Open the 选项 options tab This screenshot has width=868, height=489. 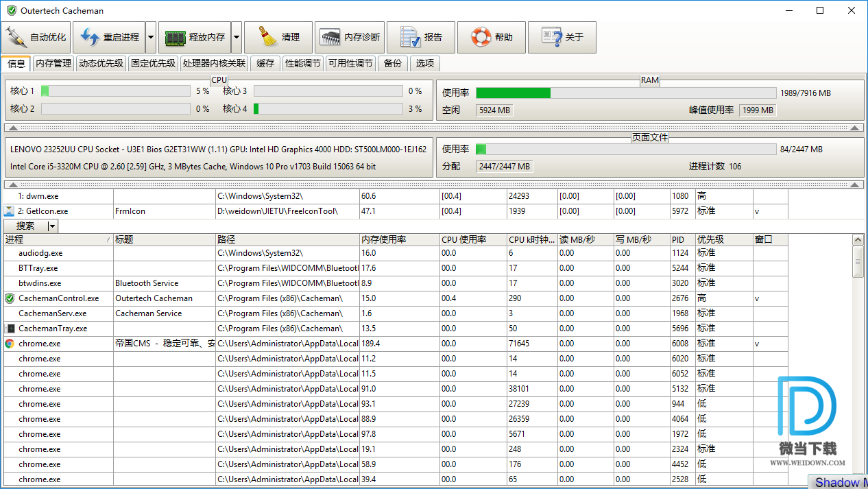tap(425, 63)
